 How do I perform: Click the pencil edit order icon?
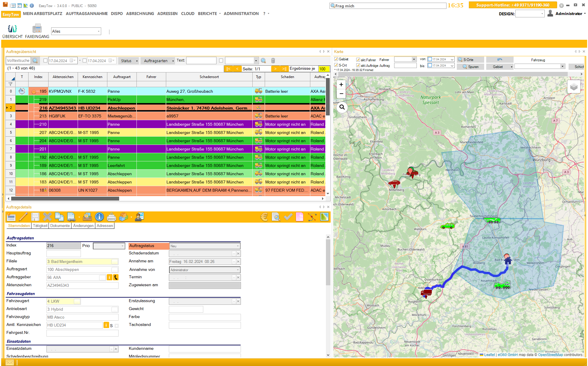point(23,217)
